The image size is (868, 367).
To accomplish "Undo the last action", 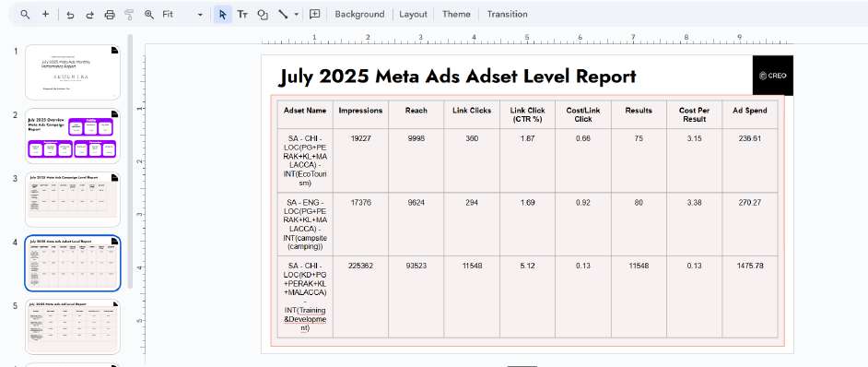I will tap(70, 15).
